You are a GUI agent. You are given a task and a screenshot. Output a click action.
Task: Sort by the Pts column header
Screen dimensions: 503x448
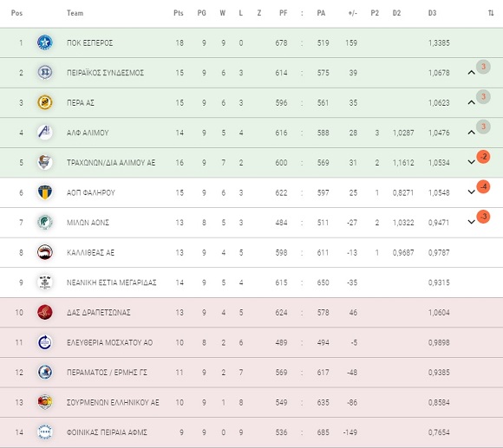[x=179, y=13]
